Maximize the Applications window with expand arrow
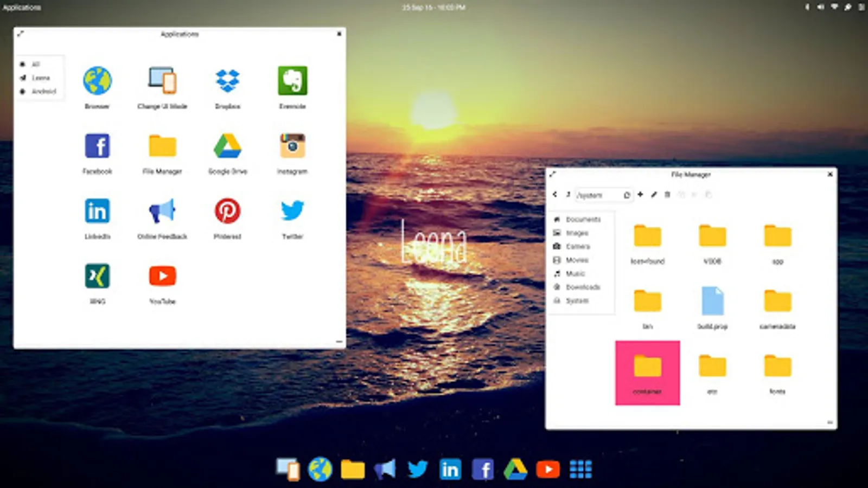The image size is (868, 488). (20, 34)
